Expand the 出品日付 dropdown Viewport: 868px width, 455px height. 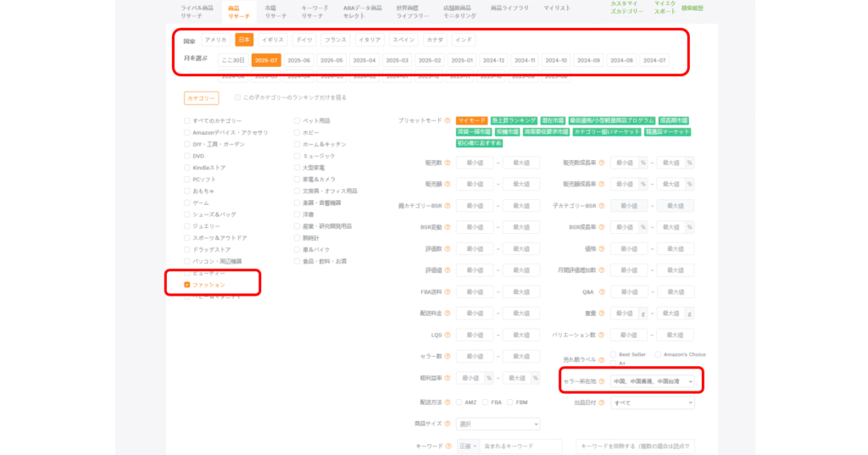point(652,402)
